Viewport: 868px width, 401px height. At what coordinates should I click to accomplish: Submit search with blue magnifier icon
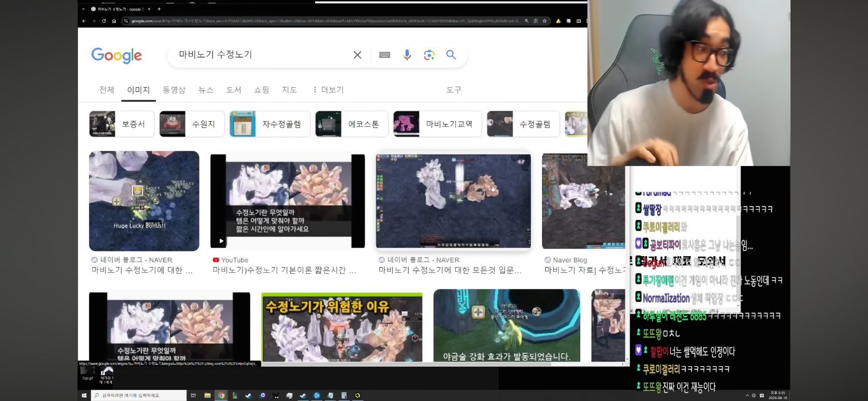451,55
